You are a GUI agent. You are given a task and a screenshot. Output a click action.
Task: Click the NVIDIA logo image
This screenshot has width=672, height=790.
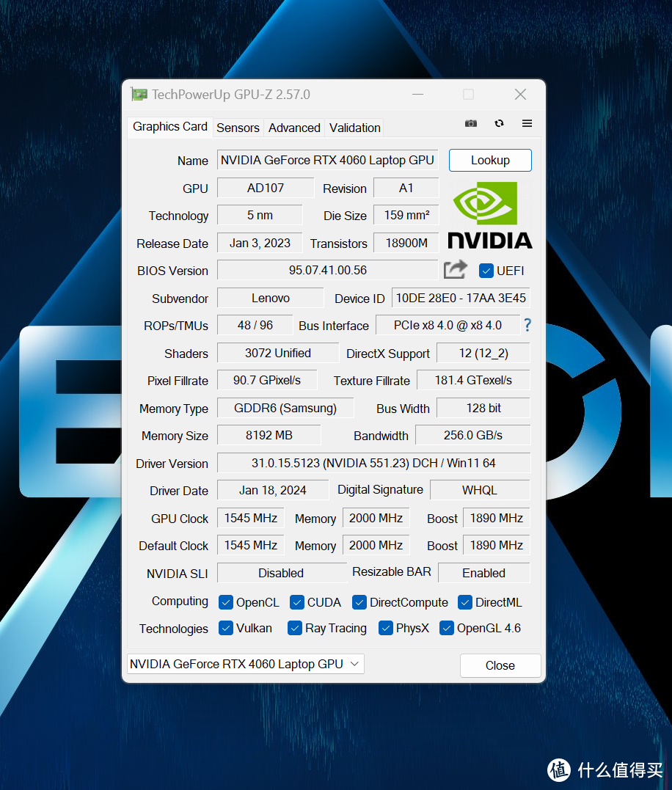click(489, 215)
